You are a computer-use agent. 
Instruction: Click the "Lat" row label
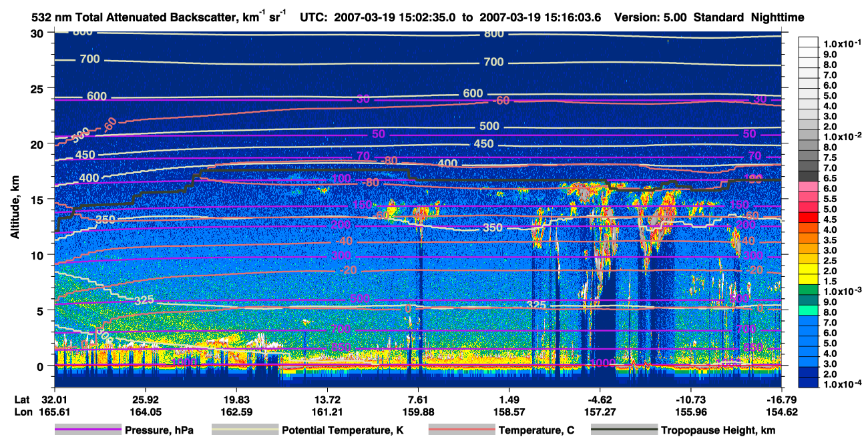click(21, 399)
